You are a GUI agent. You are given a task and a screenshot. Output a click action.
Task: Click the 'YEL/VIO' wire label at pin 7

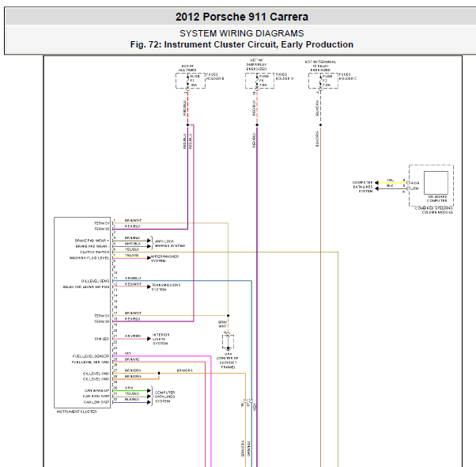[131, 255]
